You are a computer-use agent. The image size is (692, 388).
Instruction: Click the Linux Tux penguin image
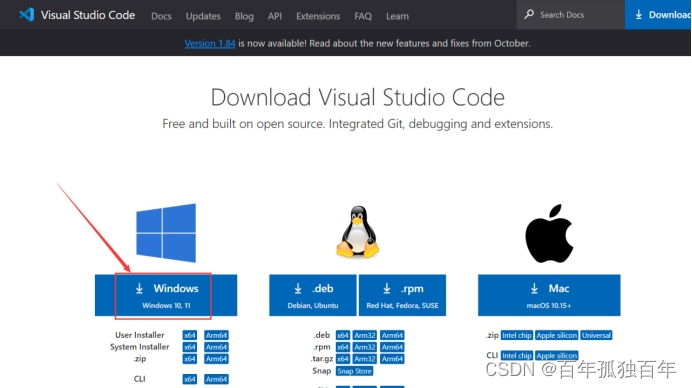pyautogui.click(x=358, y=231)
